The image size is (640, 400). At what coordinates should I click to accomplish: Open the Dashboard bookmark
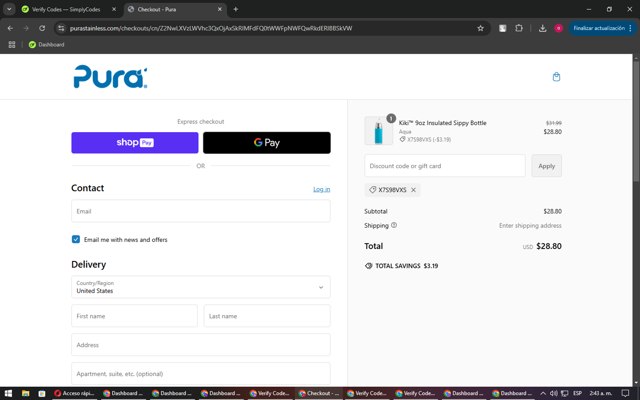47,44
